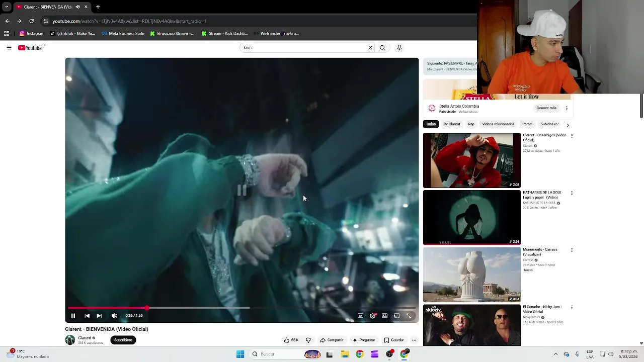644x362 pixels.
Task: Open more actions below the video
Action: pyautogui.click(x=414, y=340)
